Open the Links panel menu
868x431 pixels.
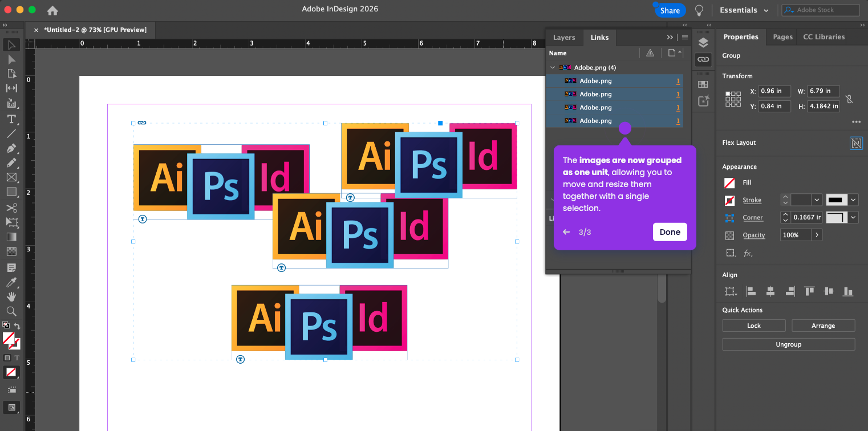[x=685, y=37]
